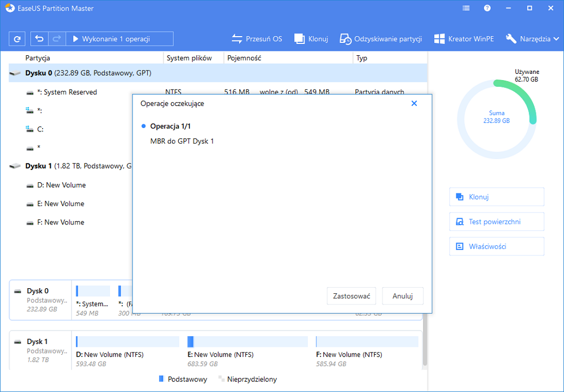564x392 pixels.
Task: Select the Dysku 1 row in partition list
Action: pyautogui.click(x=70, y=166)
